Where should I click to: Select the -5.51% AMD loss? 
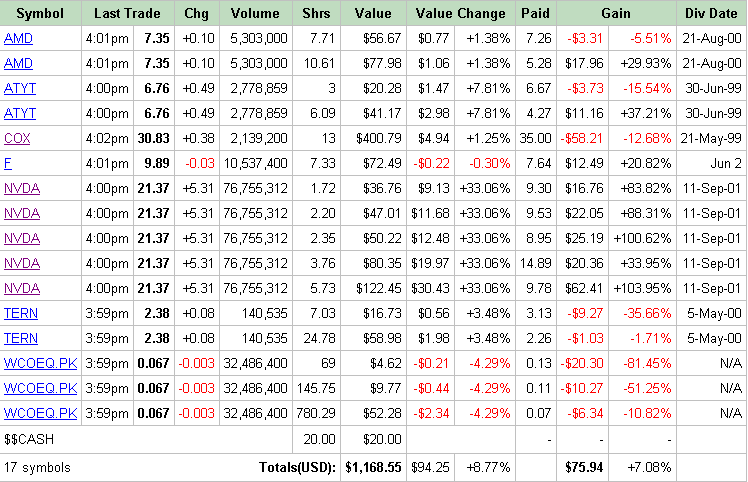pos(651,38)
